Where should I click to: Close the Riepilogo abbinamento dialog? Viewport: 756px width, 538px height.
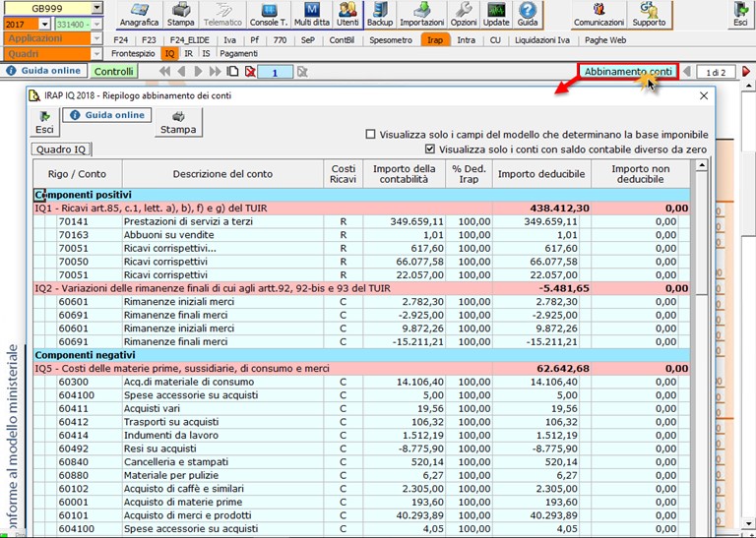pyautogui.click(x=704, y=95)
